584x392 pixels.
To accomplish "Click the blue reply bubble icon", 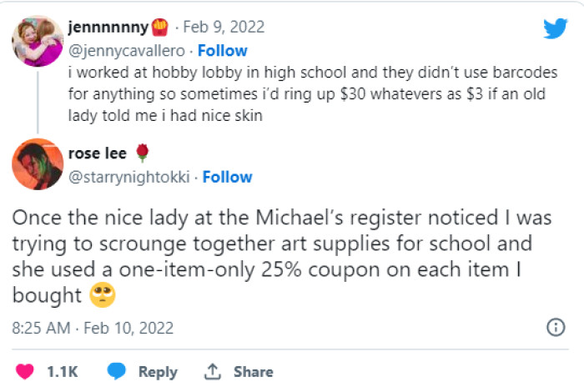I will (118, 371).
